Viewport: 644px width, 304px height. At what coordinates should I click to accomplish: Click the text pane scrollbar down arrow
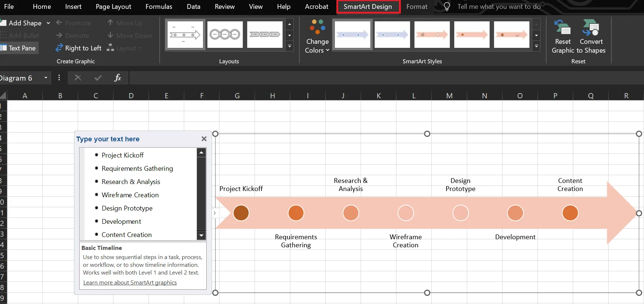tap(202, 236)
